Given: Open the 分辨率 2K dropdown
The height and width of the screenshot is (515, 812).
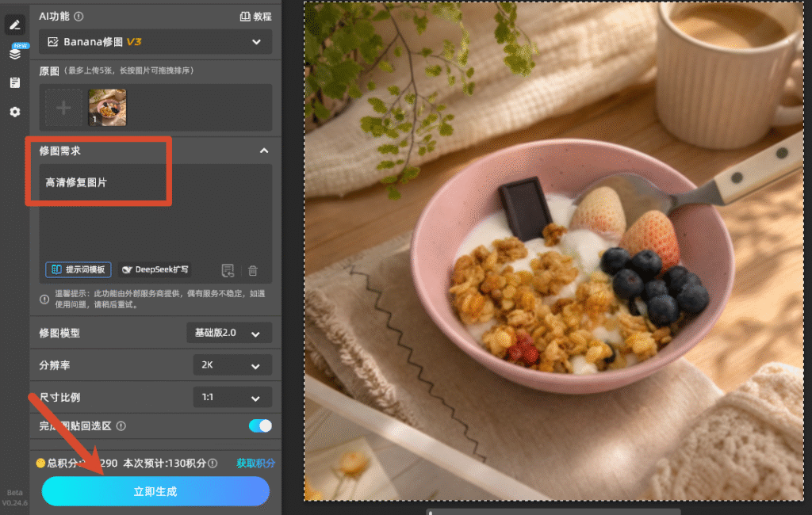Looking at the screenshot, I should [232, 365].
